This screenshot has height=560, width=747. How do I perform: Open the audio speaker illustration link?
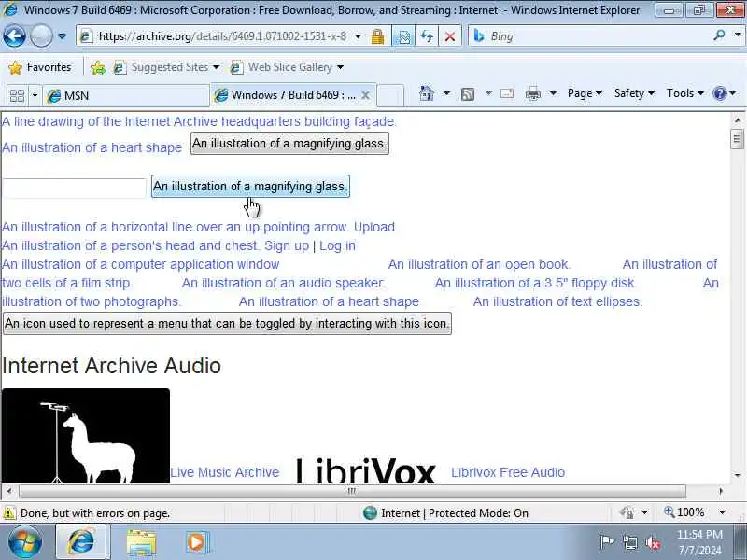(x=283, y=283)
